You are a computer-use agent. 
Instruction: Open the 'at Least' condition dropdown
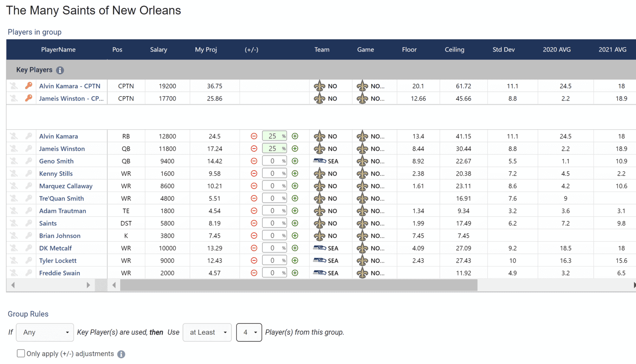pyautogui.click(x=207, y=332)
